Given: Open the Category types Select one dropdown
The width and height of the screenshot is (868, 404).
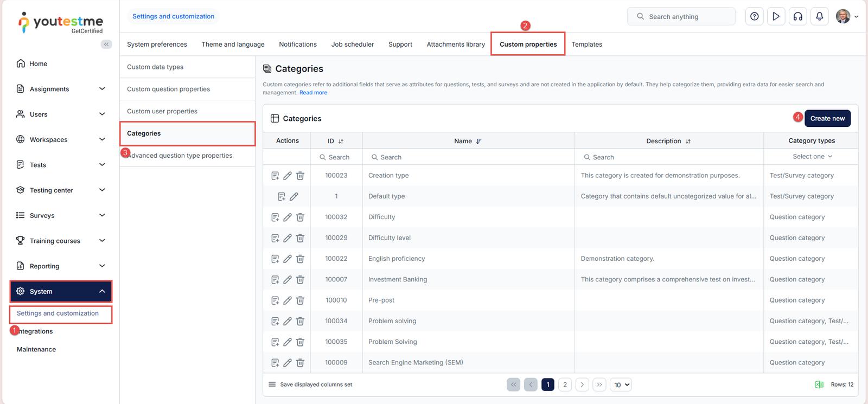Looking at the screenshot, I should point(812,157).
